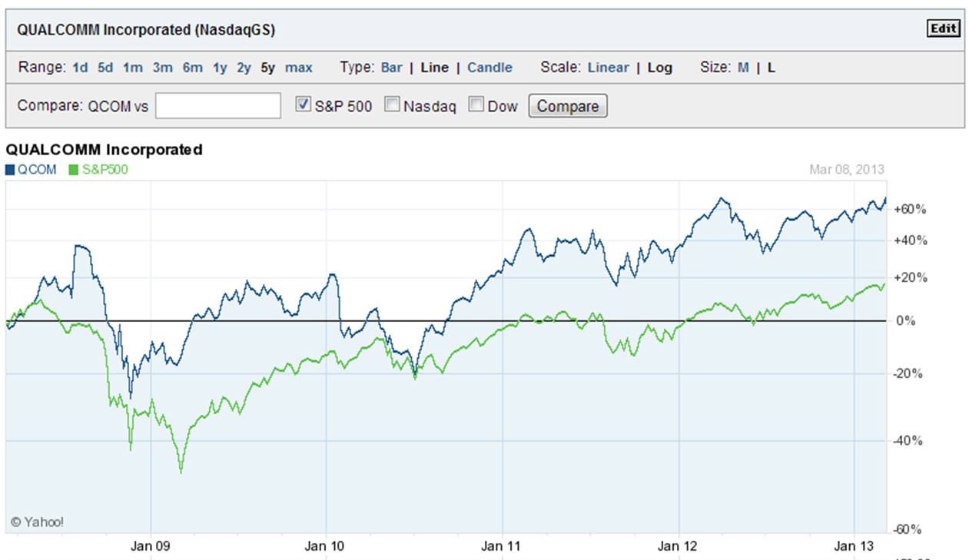The width and height of the screenshot is (969, 560).
Task: Uncheck the S&P 500 checkbox
Action: coord(303,104)
